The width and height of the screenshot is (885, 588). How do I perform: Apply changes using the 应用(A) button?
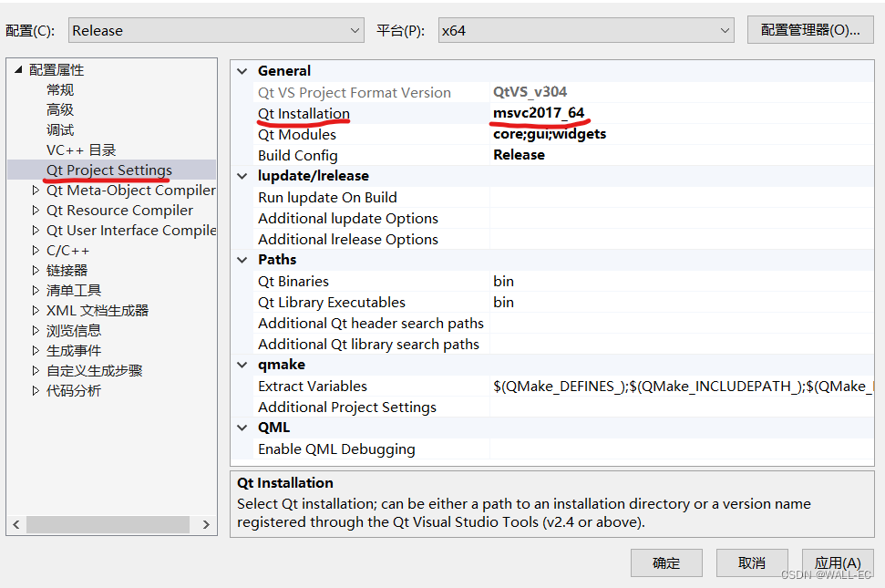pyautogui.click(x=837, y=562)
